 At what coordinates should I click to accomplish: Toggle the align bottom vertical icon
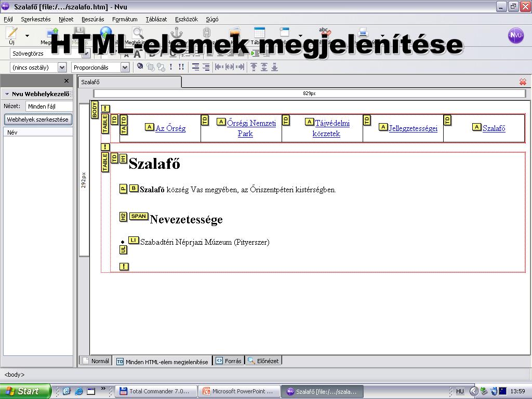tap(274, 67)
